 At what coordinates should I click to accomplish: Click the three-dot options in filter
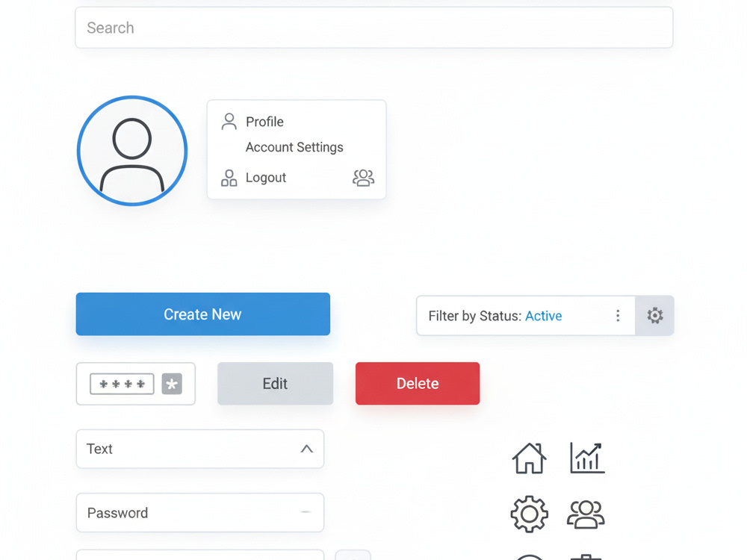coord(618,316)
